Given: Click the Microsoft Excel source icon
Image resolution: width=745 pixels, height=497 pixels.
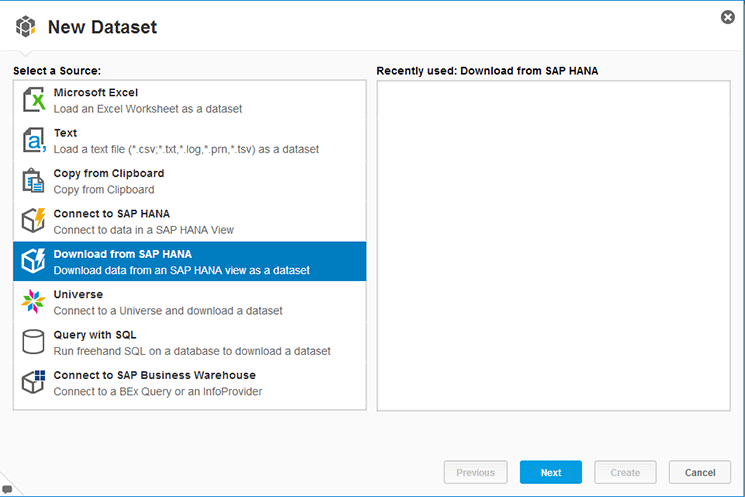Looking at the screenshot, I should [x=34, y=100].
